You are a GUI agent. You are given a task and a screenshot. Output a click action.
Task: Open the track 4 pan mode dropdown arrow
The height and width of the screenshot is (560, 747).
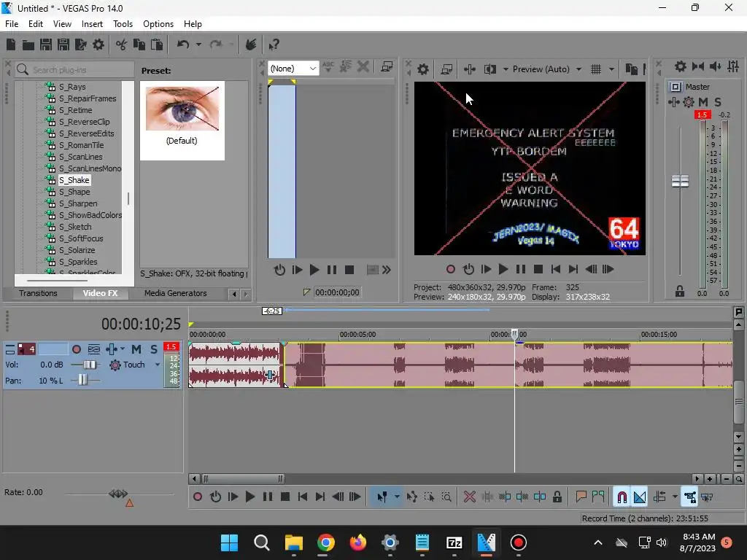click(123, 349)
